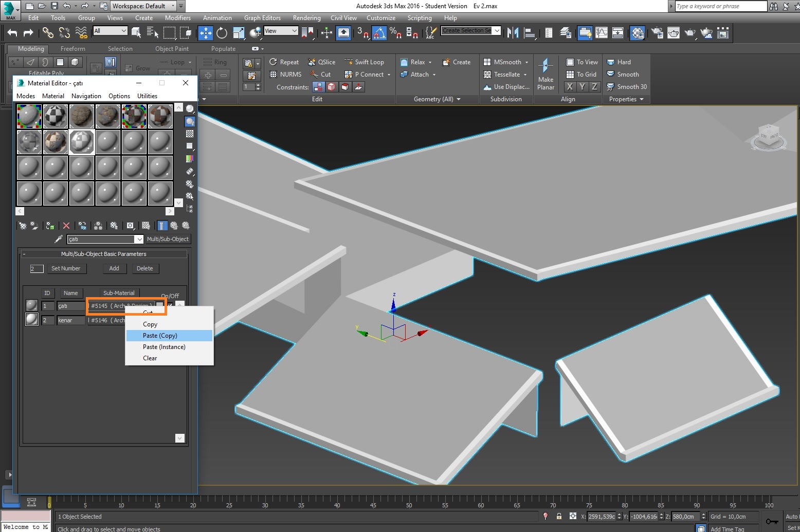Choose Paste (Copy) from context menu
Screen dimensions: 800x532
pyautogui.click(x=169, y=336)
